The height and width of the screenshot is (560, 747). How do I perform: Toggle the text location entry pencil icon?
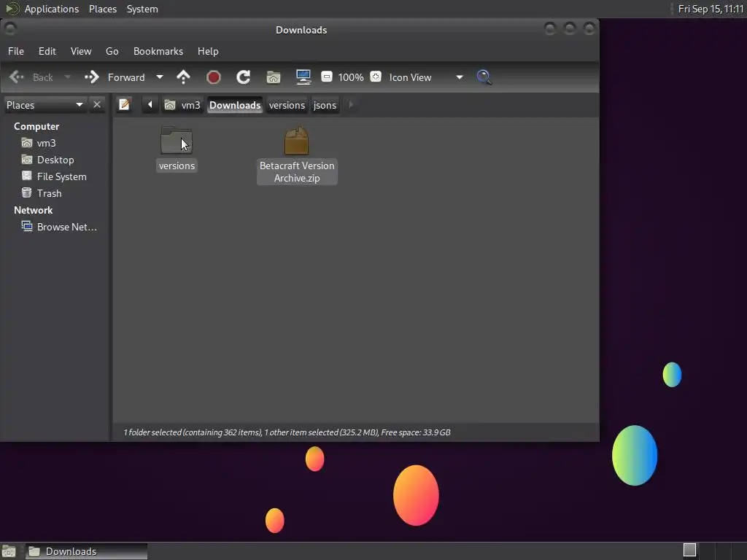click(124, 104)
